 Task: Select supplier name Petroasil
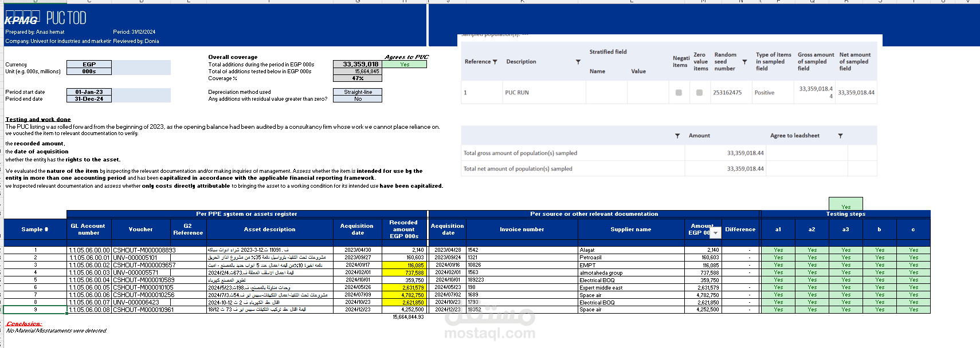pos(590,258)
